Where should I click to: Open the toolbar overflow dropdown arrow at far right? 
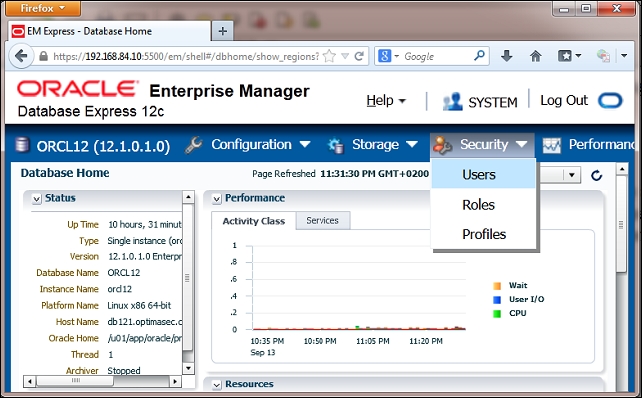coord(624,56)
